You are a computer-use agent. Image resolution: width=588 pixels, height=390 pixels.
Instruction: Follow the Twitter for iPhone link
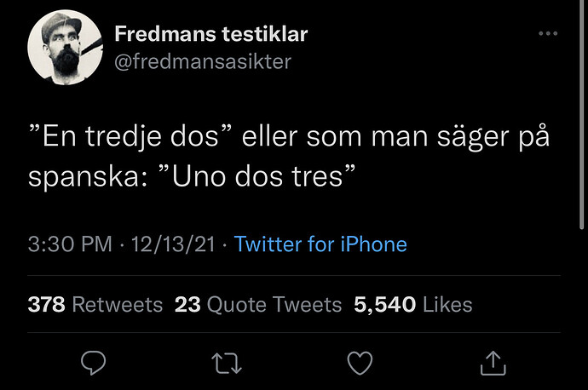tap(320, 244)
